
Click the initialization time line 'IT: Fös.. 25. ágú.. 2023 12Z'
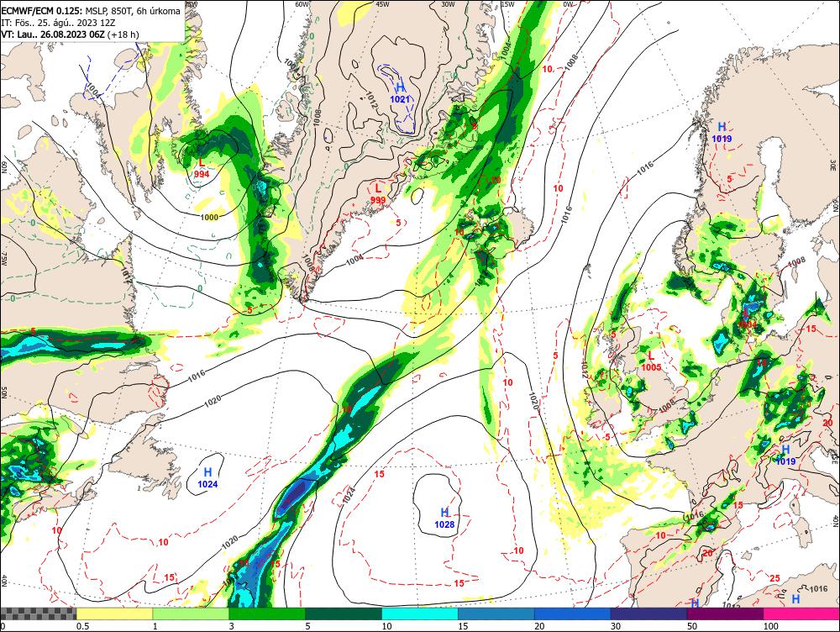pos(58,23)
